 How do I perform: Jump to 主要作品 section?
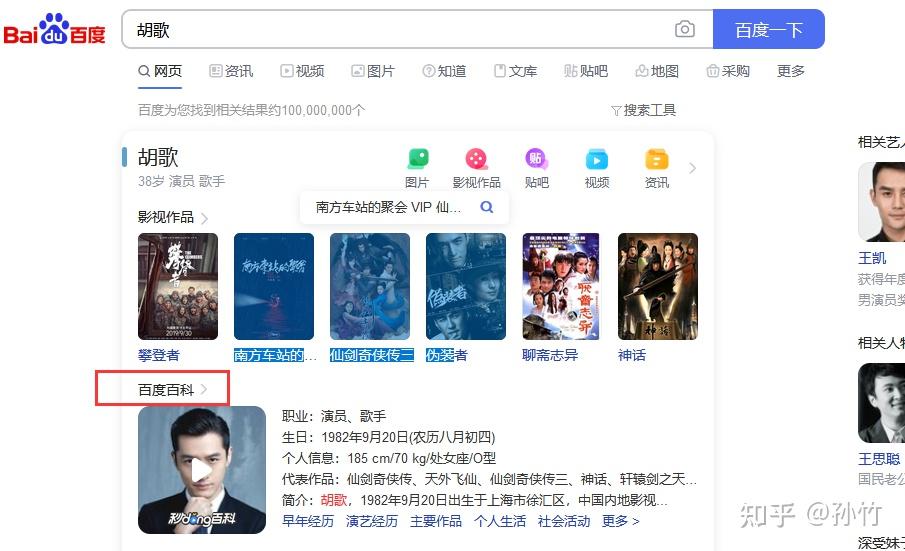[436, 521]
